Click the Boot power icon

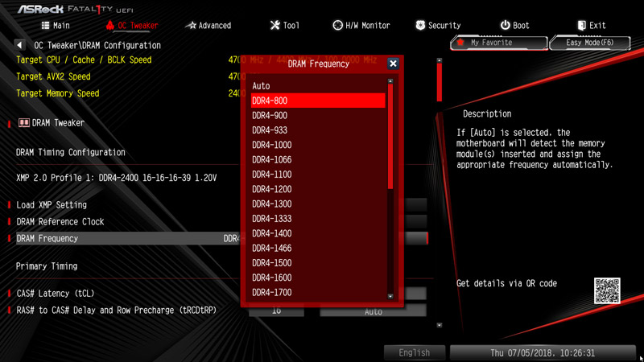click(x=505, y=26)
